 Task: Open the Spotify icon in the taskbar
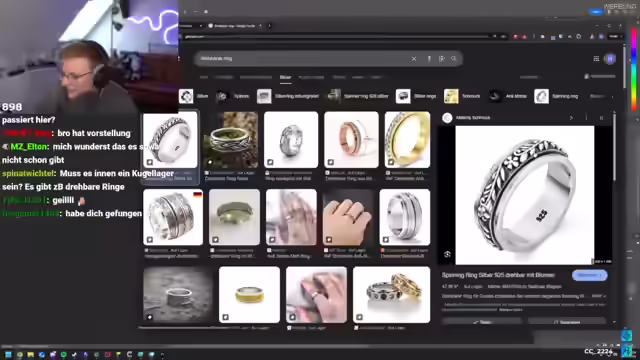tap(63, 355)
